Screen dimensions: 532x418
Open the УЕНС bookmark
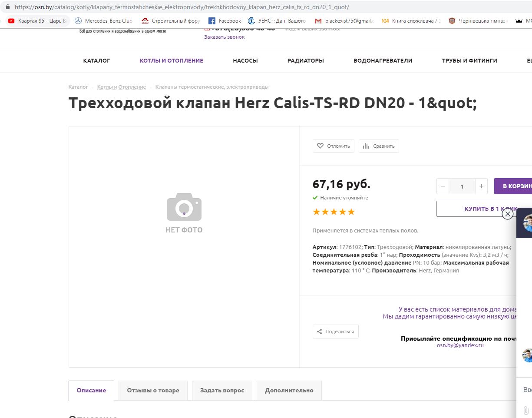click(277, 20)
